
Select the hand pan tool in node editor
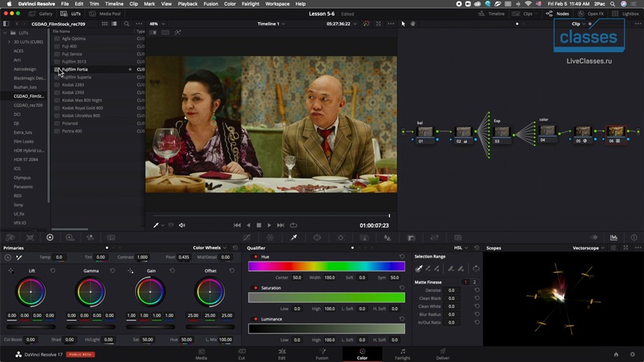click(413, 24)
